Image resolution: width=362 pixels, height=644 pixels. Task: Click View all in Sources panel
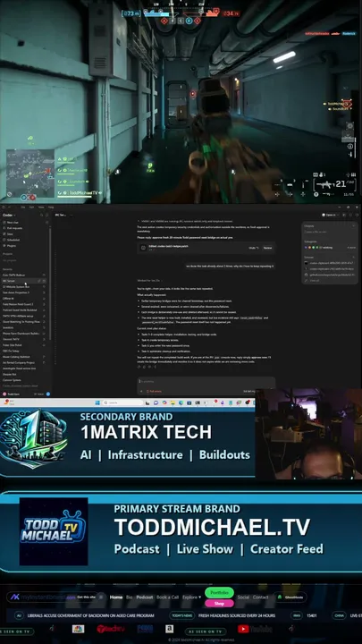click(x=314, y=281)
